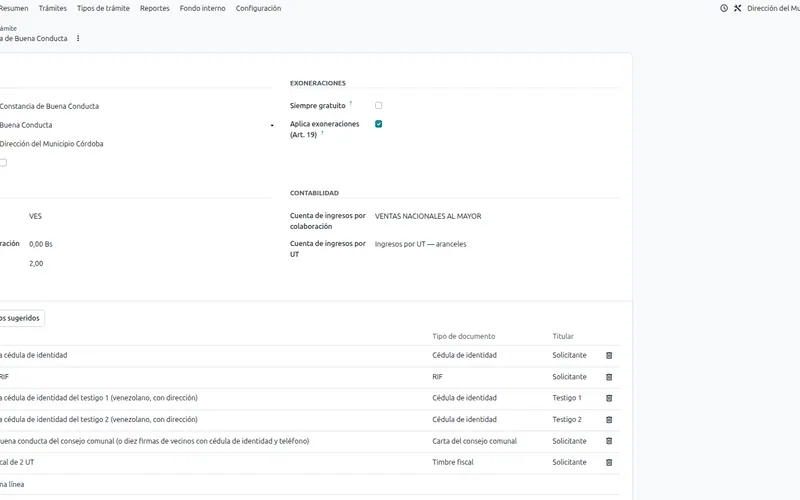Sort by Titular column header

coord(563,336)
